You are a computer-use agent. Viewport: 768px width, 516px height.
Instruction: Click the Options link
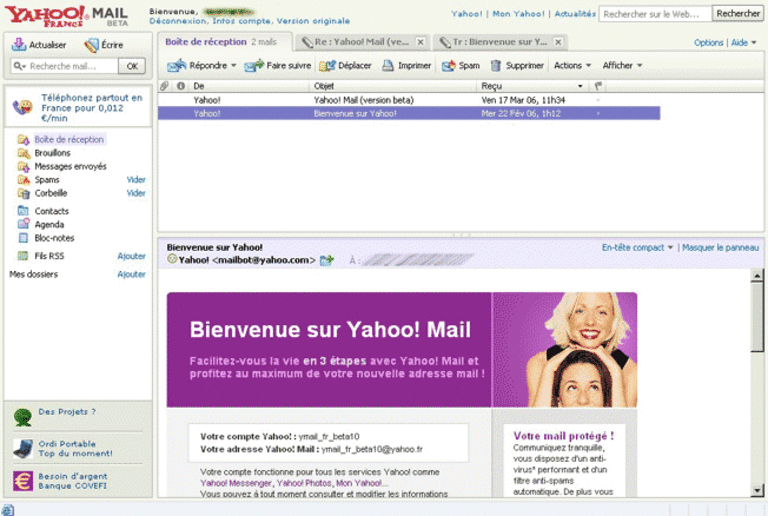708,43
